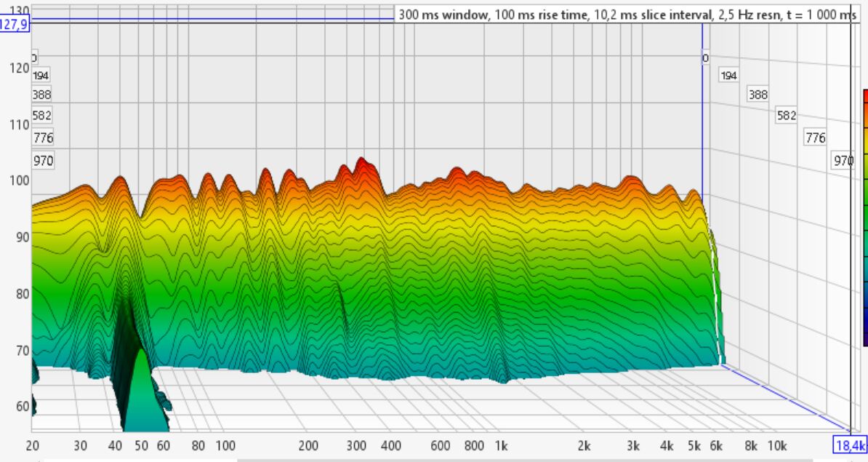Viewport: 868px width, 462px height.
Task: Click the 18,4k frequency readout box
Action: tap(850, 445)
